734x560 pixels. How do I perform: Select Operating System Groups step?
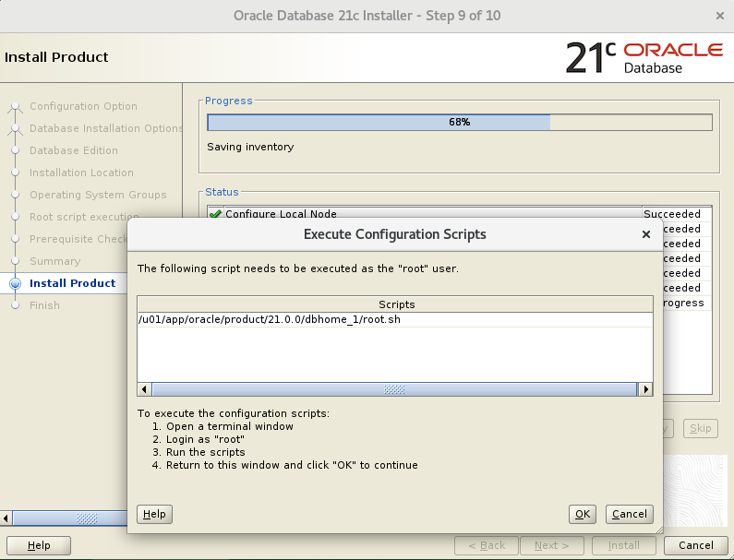point(98,195)
